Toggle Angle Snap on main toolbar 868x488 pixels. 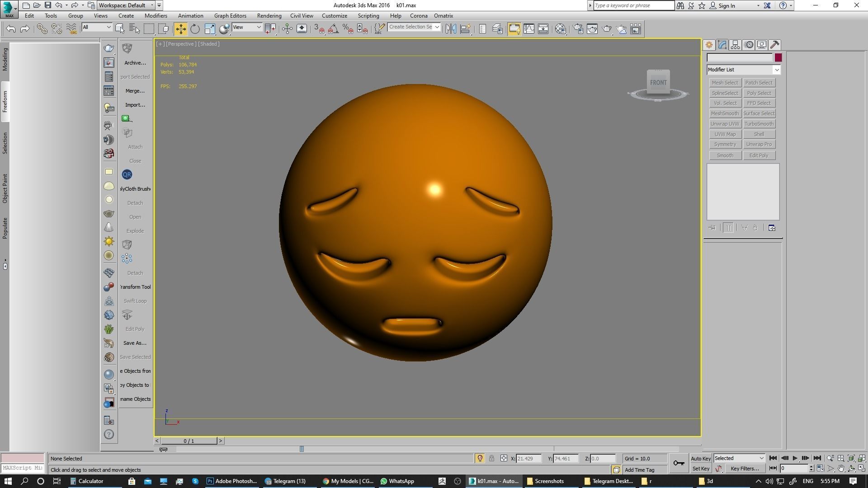[333, 29]
